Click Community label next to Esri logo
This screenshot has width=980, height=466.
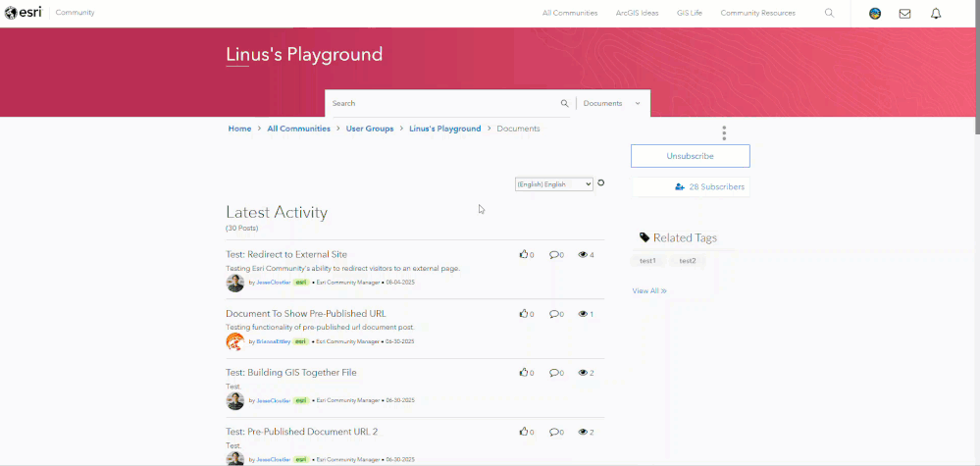point(75,13)
